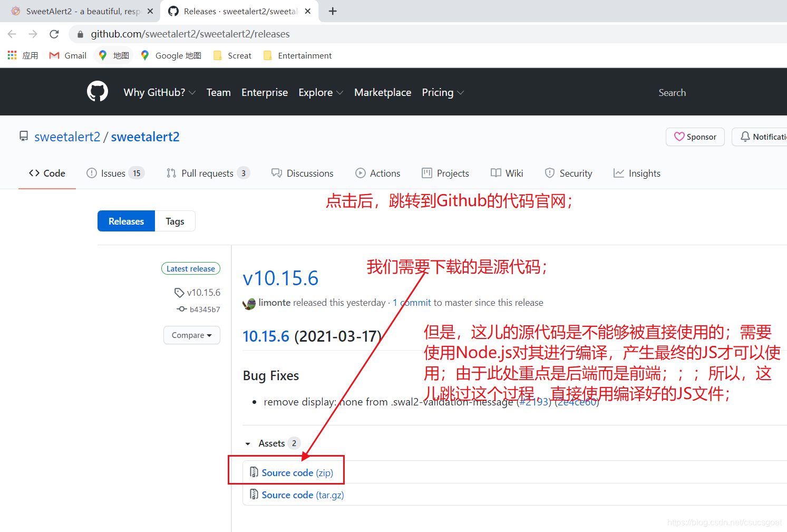Open the Compare dropdown
The height and width of the screenshot is (532, 787).
click(x=191, y=335)
